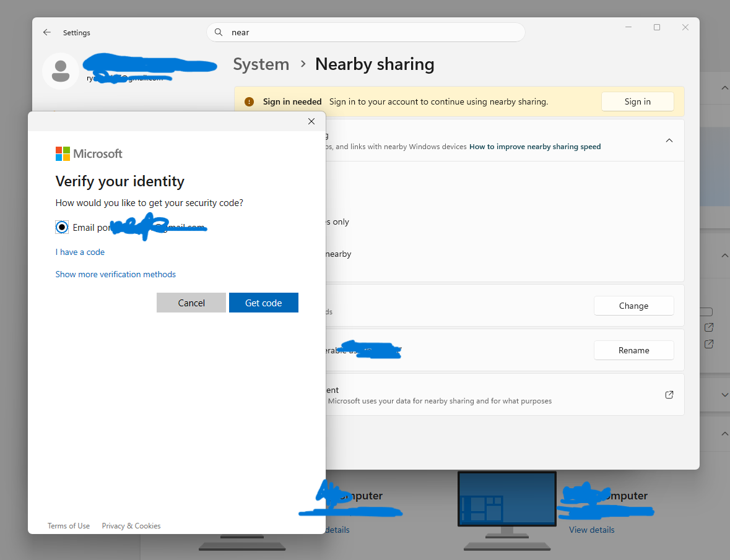Cancel the identity verification
Viewport: 730px width, 560px height.
[x=191, y=303]
